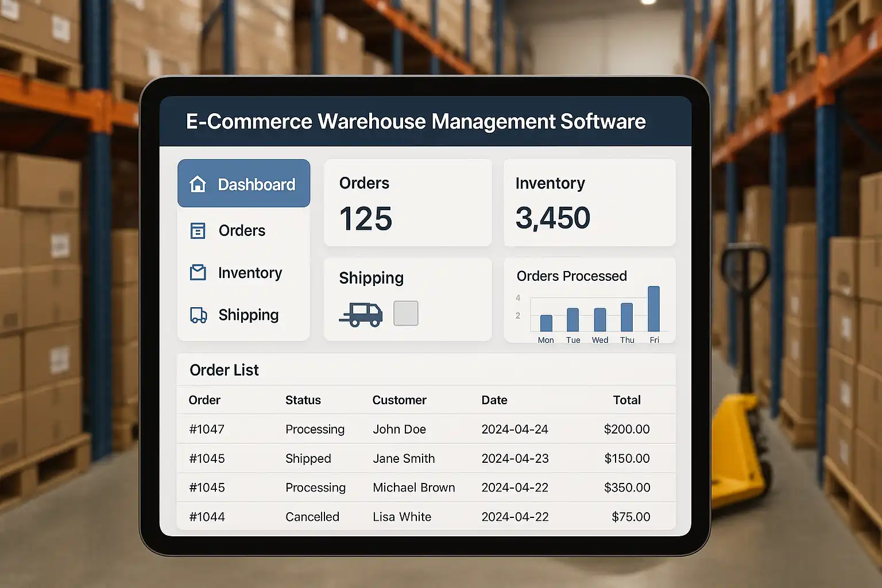Click the Inventory box icon in the sidebar
Image resolution: width=882 pixels, height=588 pixels.
tap(198, 272)
